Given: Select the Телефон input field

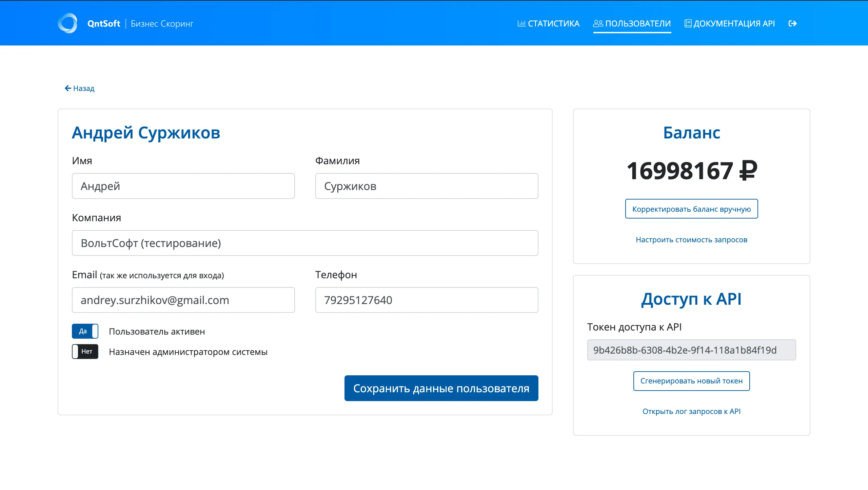Looking at the screenshot, I should 427,300.
